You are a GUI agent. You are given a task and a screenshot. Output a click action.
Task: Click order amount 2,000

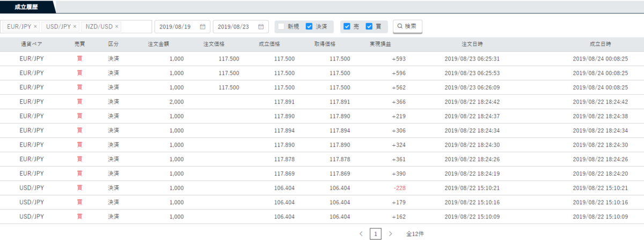click(176, 102)
